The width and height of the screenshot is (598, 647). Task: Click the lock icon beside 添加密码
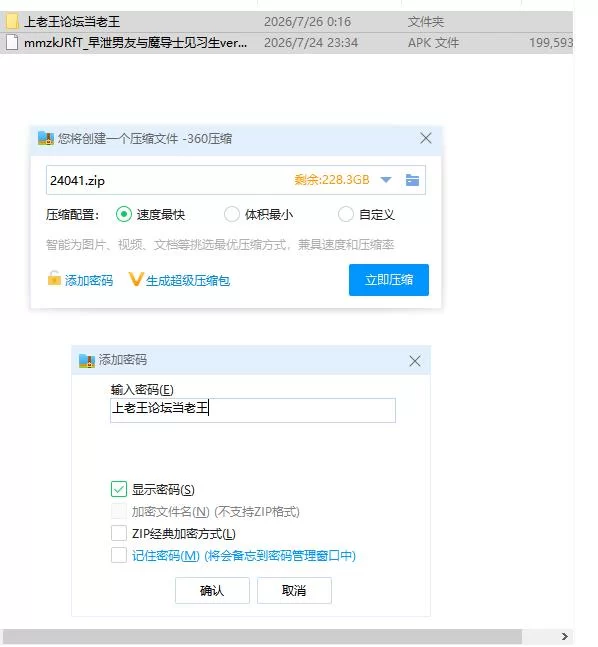pyautogui.click(x=54, y=279)
